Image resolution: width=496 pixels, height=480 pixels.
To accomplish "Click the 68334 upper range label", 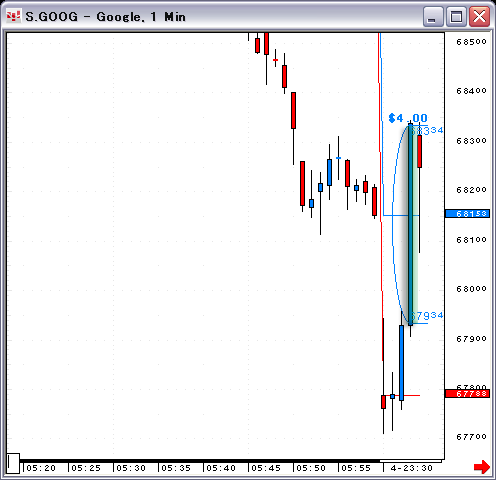I will click(427, 130).
